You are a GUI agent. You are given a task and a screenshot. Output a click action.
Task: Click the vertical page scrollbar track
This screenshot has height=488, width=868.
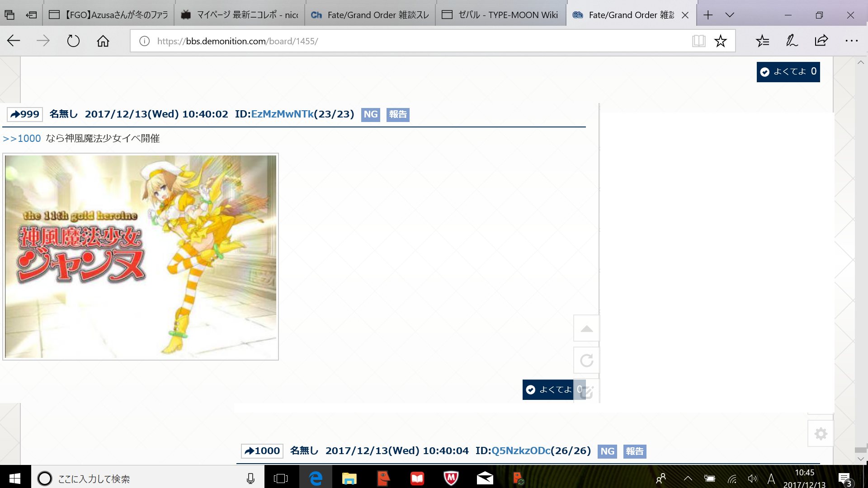coord(860,253)
